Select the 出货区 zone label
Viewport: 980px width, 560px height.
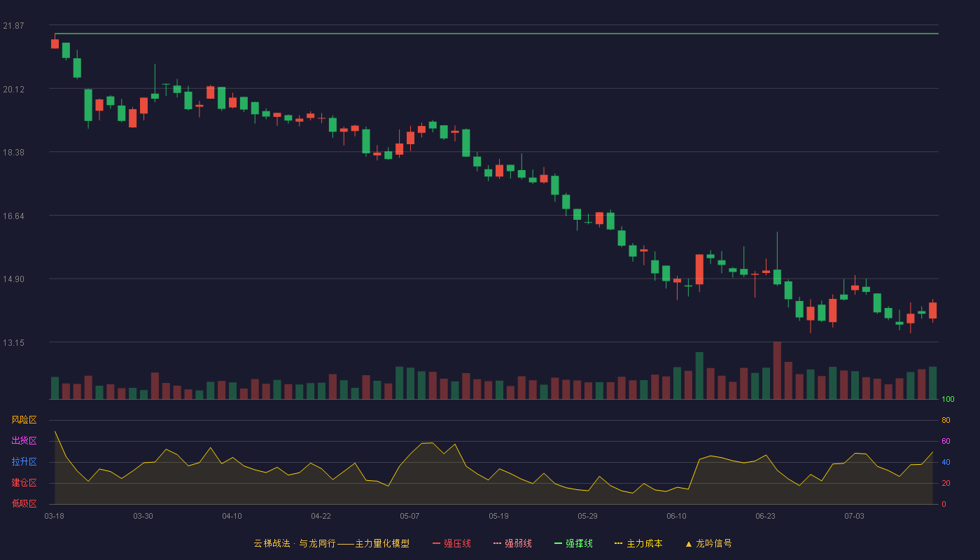(24, 441)
